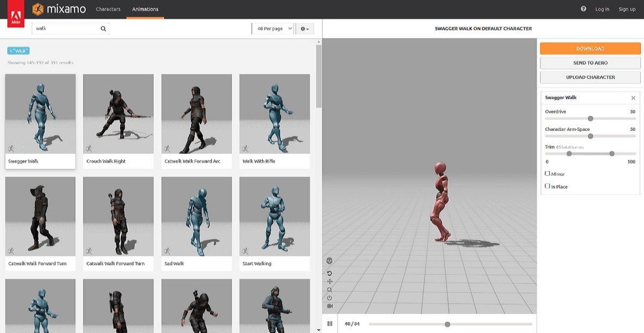This screenshot has height=333, width=644.
Task: Select the pan camera arrows icon
Action: (330, 282)
